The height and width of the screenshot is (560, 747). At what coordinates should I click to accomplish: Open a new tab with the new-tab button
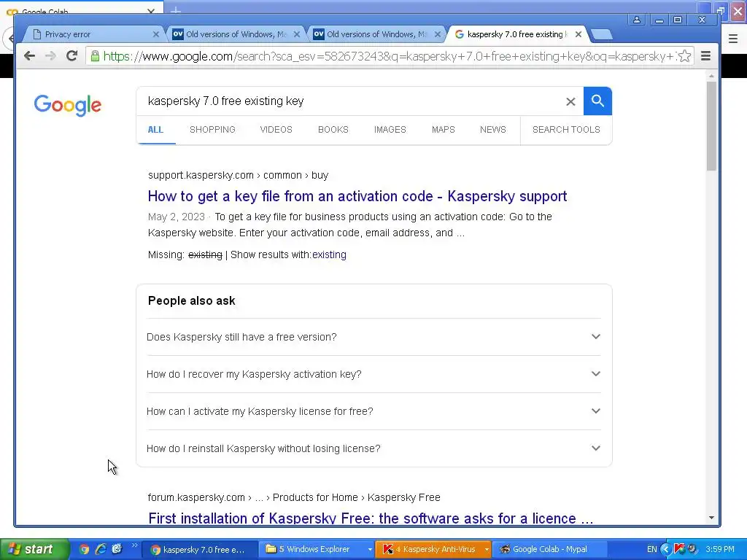(x=602, y=34)
